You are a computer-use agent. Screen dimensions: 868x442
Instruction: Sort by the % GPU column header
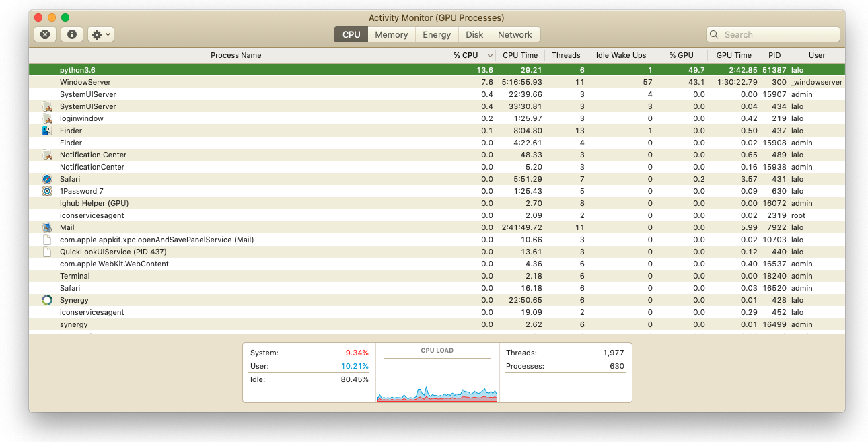pyautogui.click(x=681, y=55)
